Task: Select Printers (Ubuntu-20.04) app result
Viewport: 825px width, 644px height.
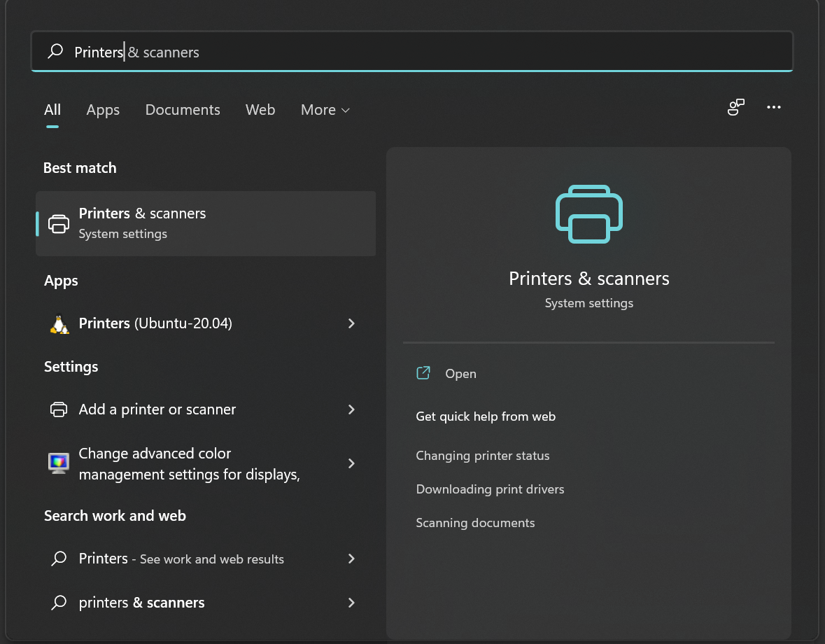Action: 206,323
